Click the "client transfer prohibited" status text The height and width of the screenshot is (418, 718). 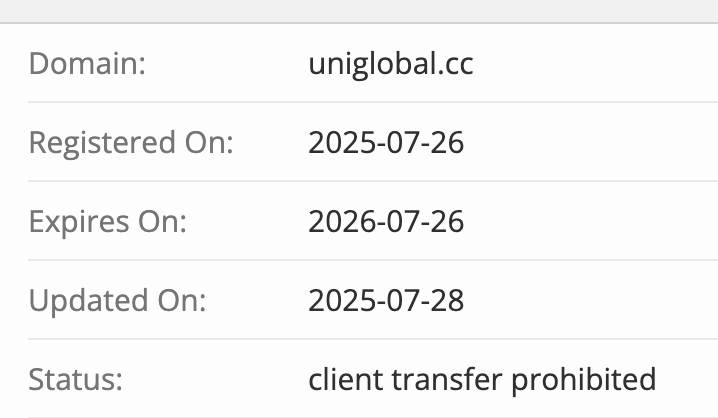pos(482,380)
